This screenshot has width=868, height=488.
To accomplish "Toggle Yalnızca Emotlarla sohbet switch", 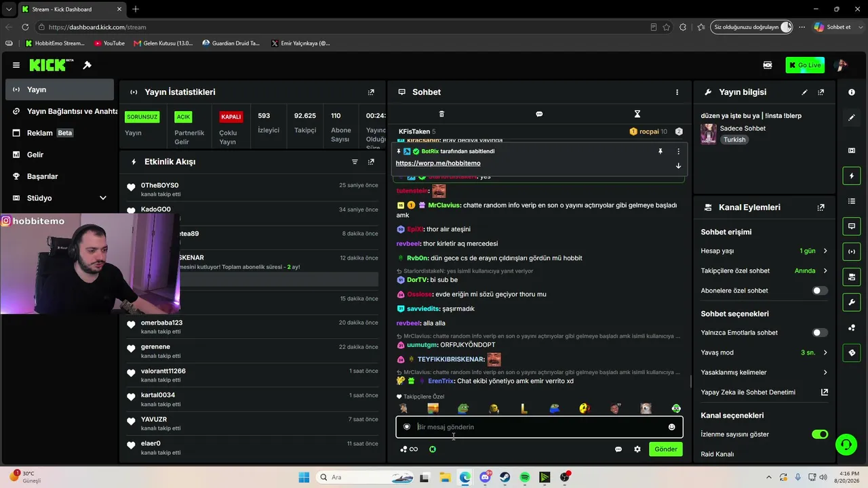I will (820, 333).
